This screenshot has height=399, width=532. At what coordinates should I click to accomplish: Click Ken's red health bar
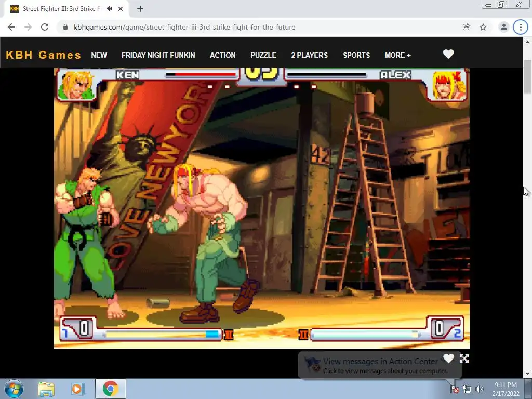[x=201, y=75]
